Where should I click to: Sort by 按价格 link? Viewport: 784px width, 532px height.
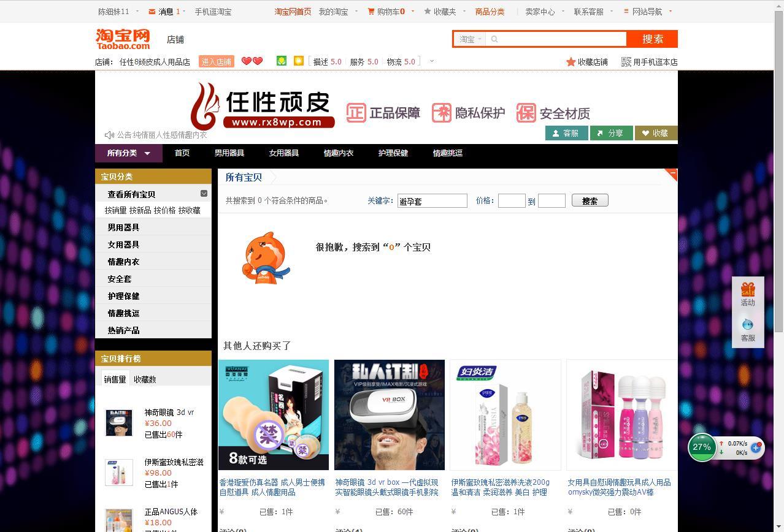164,210
